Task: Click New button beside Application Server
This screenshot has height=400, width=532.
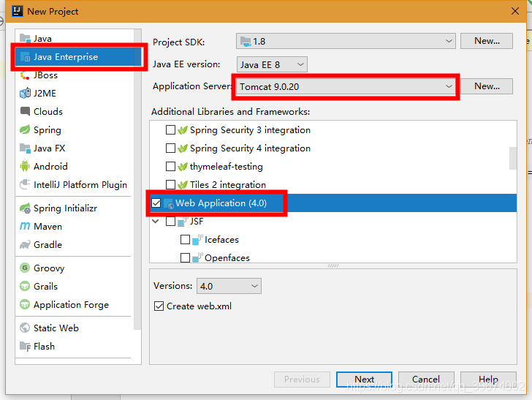Action: 487,86
